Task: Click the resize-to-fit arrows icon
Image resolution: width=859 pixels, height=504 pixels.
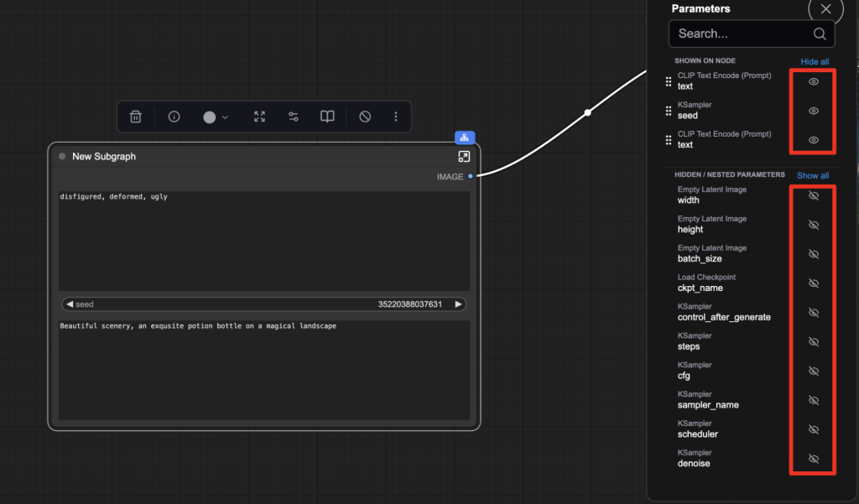Action: pos(259,117)
